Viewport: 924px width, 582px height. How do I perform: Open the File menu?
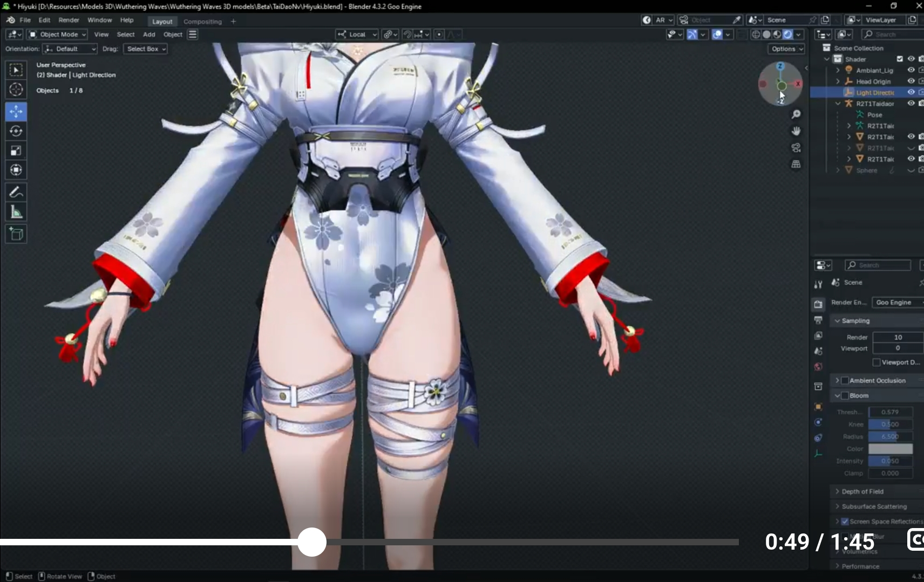(x=25, y=20)
